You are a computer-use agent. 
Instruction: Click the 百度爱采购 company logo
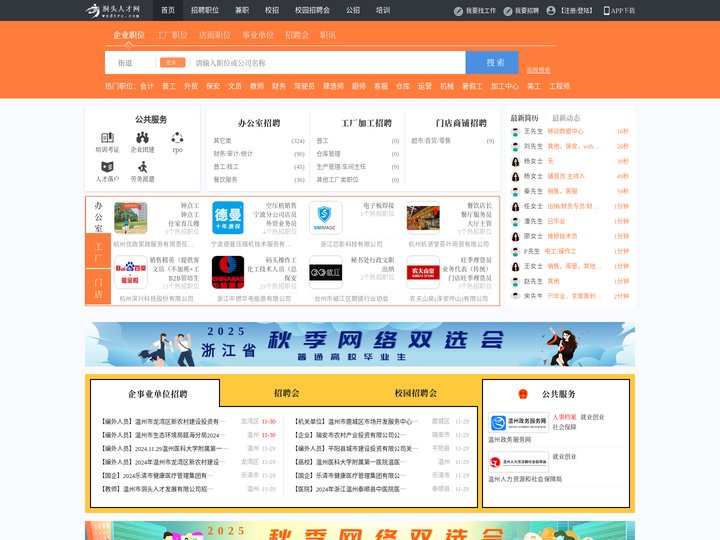(130, 272)
